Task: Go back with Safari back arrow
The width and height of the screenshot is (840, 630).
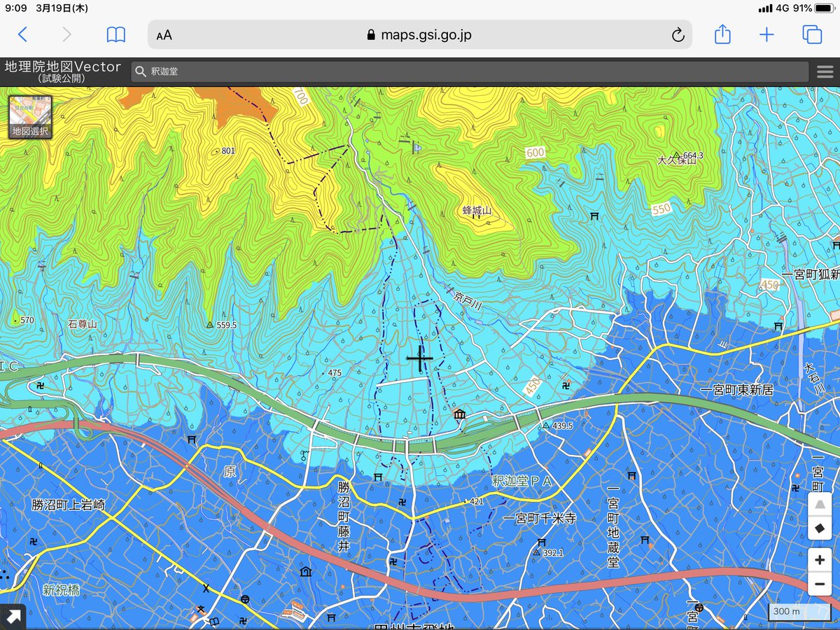Action: (x=23, y=34)
